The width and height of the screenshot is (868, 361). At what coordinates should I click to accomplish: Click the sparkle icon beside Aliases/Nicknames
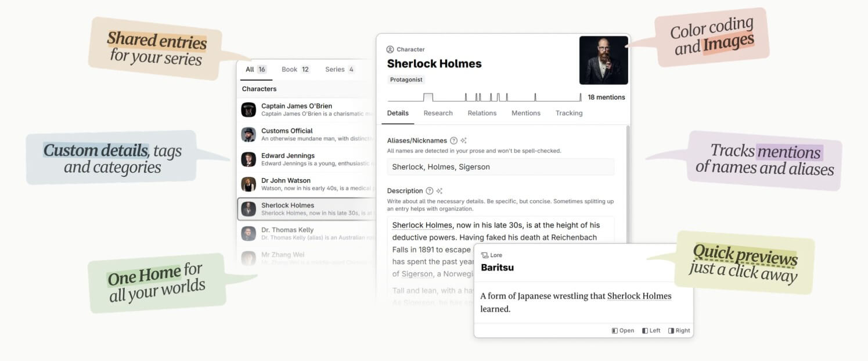click(x=463, y=140)
